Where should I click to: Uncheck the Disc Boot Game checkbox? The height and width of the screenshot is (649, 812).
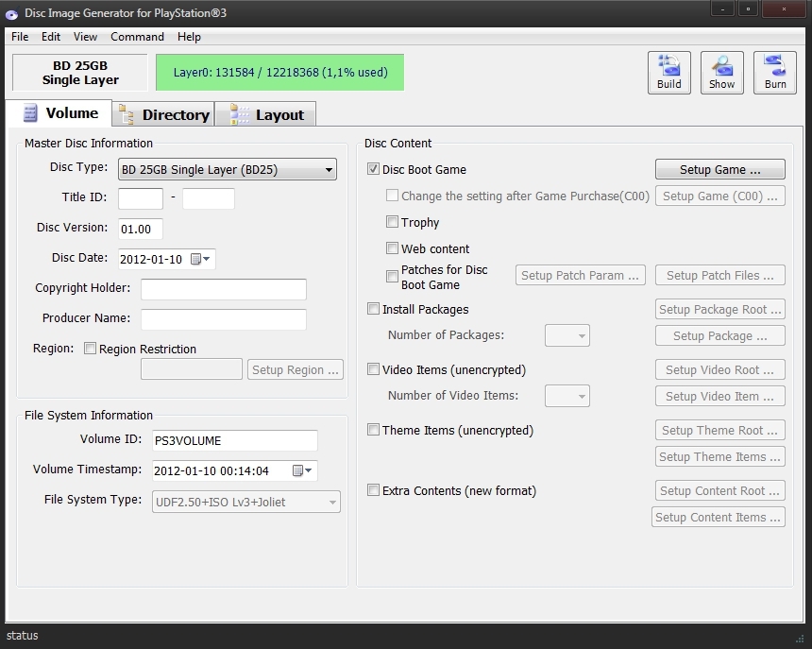(x=373, y=169)
